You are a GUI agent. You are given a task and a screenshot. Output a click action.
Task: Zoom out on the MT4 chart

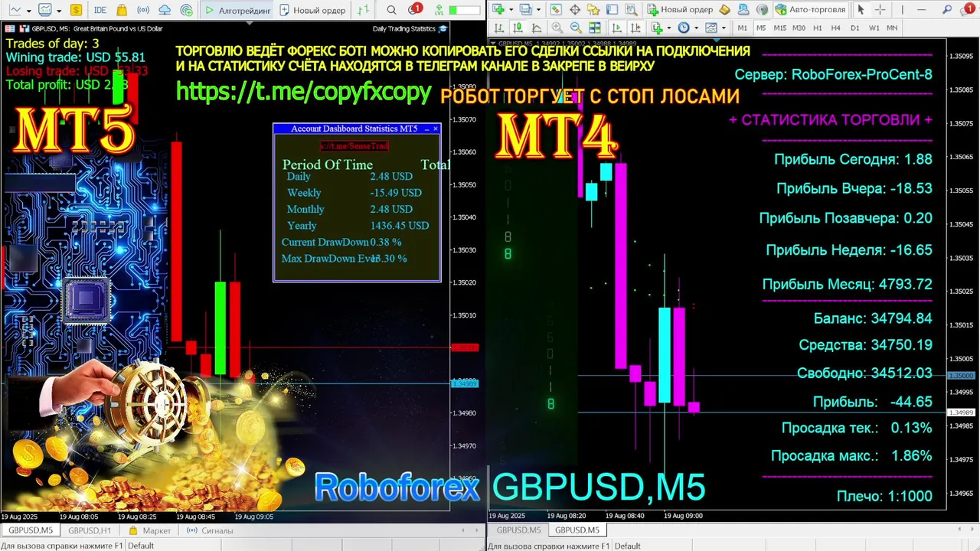pyautogui.click(x=576, y=28)
